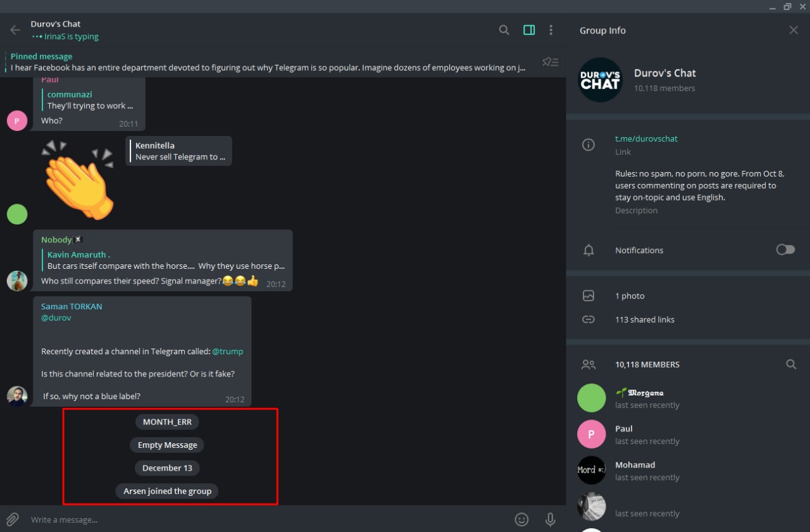Click the Durov's Chat group avatar

[x=601, y=80]
